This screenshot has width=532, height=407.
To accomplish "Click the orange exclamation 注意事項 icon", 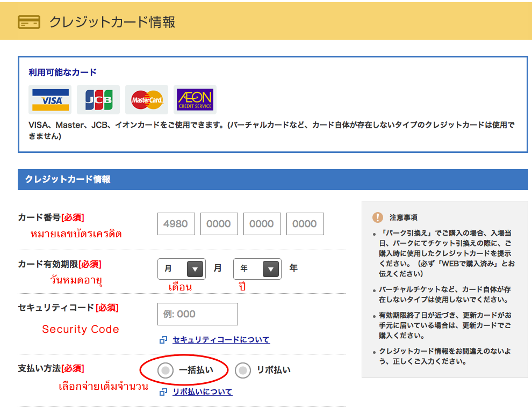I will (378, 217).
